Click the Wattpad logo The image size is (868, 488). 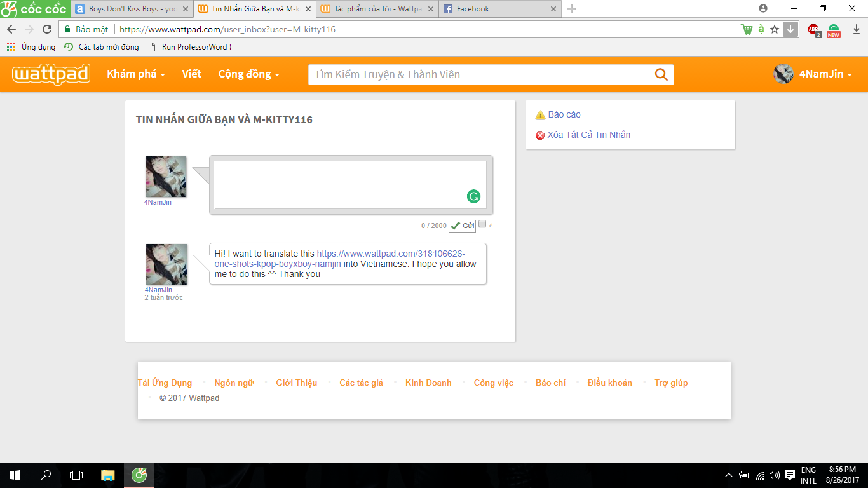tap(51, 74)
